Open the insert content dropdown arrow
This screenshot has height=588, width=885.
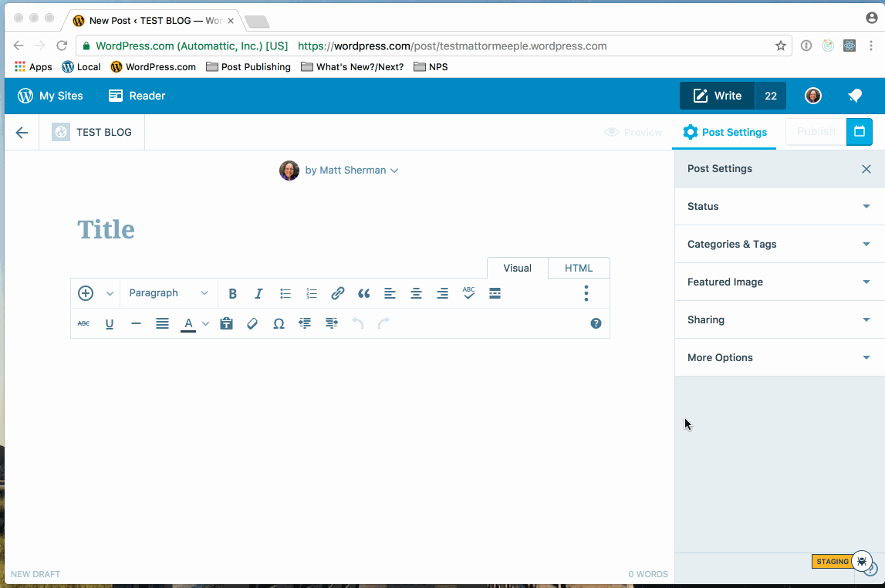(110, 293)
